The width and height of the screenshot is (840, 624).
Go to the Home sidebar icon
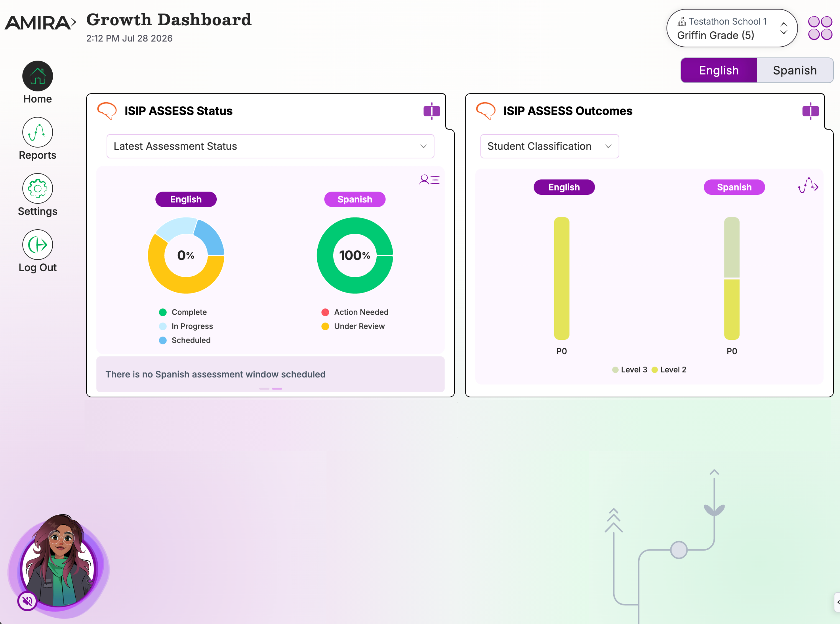click(x=37, y=76)
